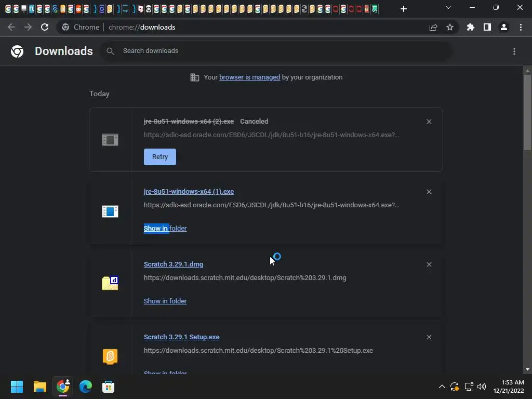Click the canceled jre download URL
Screen dimensions: 532x399
coord(271,135)
